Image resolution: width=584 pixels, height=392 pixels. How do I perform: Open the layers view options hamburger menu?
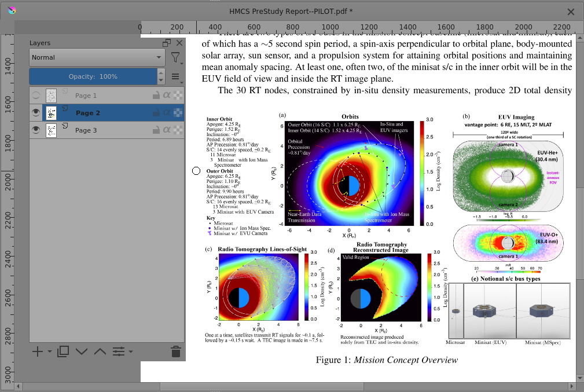tap(175, 76)
